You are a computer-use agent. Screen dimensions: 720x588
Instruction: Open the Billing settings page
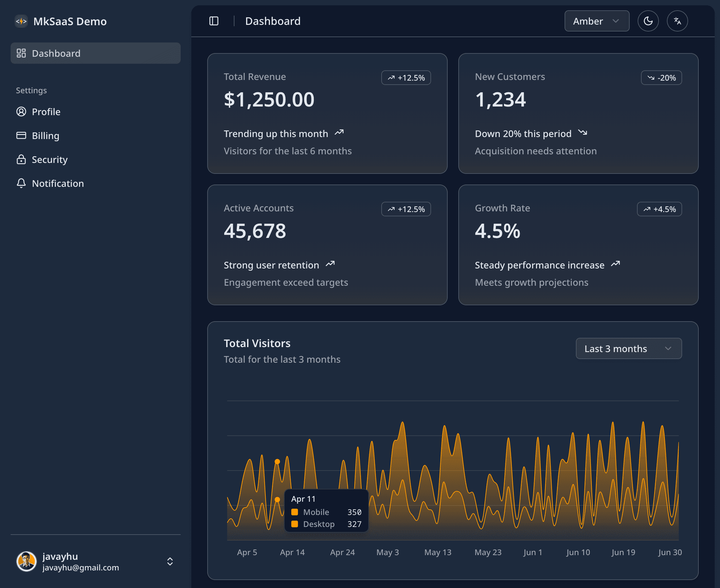pyautogui.click(x=45, y=135)
